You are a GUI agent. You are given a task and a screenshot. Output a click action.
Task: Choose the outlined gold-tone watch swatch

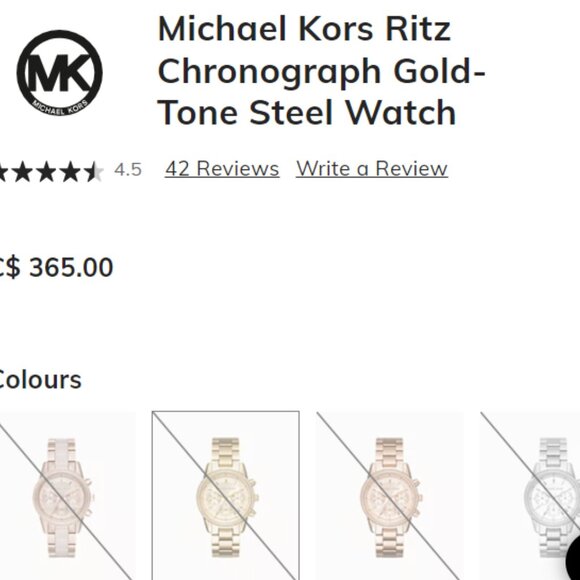click(226, 496)
